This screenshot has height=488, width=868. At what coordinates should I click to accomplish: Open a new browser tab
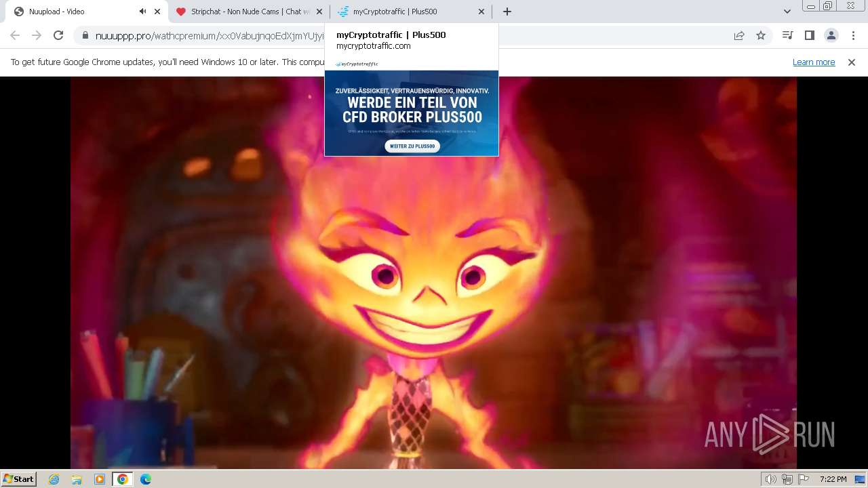click(x=507, y=12)
